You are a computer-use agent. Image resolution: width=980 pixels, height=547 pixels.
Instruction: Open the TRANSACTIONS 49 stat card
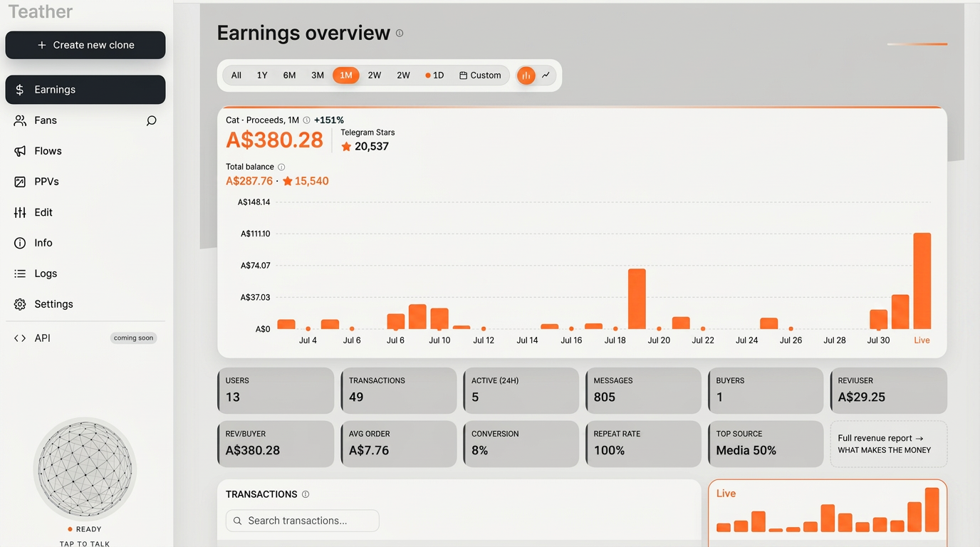tap(398, 390)
